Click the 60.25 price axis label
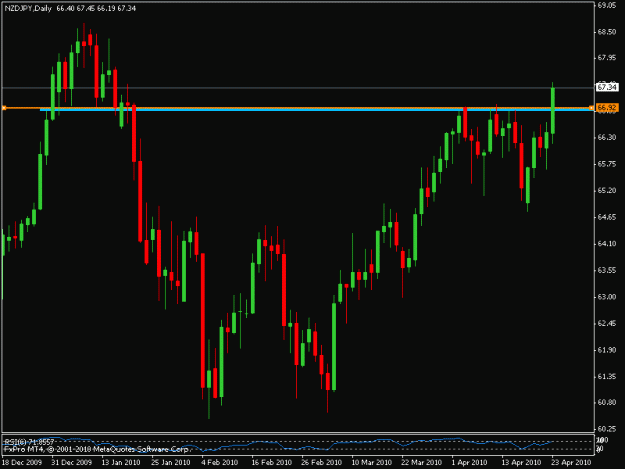Viewport: 625px width, 469px height. coord(607,429)
